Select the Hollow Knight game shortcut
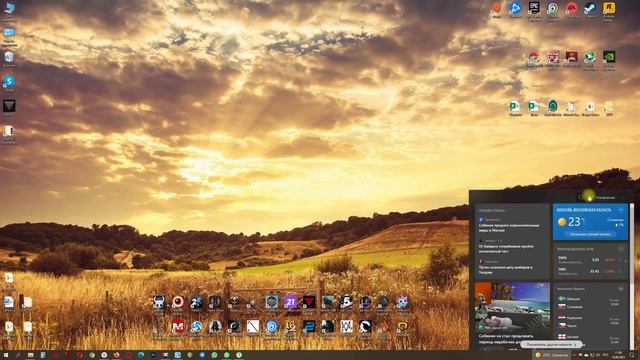Viewport: 640px width, 360px height. pos(159,302)
